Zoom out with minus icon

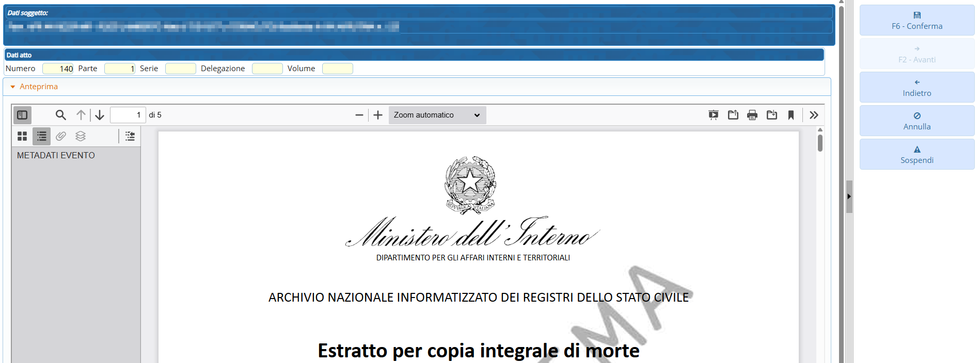click(x=359, y=115)
